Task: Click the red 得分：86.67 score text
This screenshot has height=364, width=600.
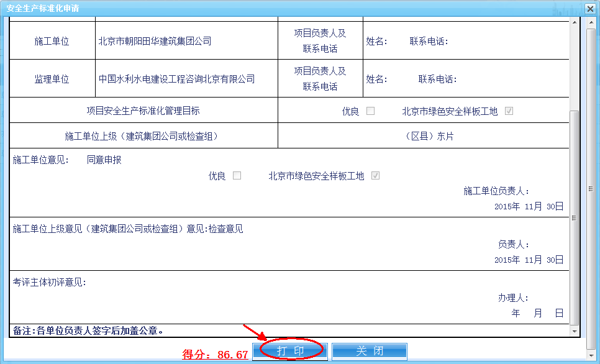Action: (215, 355)
